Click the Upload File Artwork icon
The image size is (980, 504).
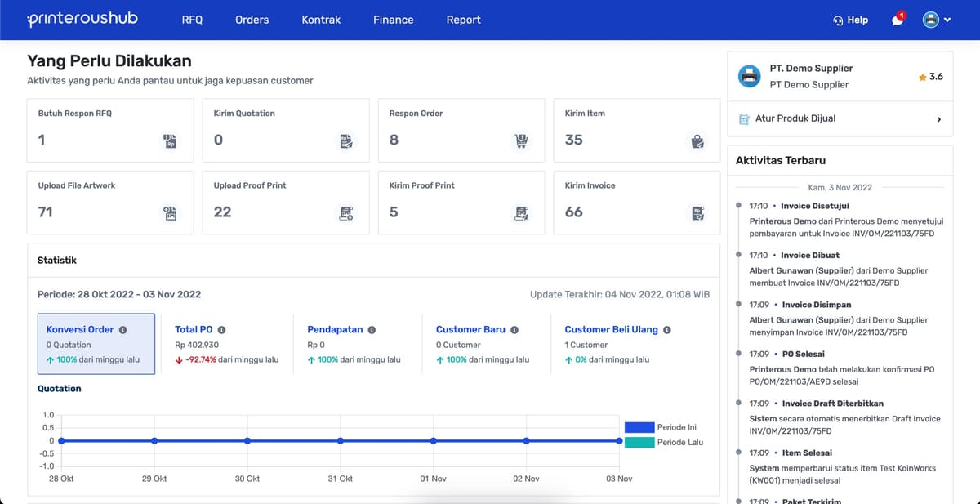170,213
